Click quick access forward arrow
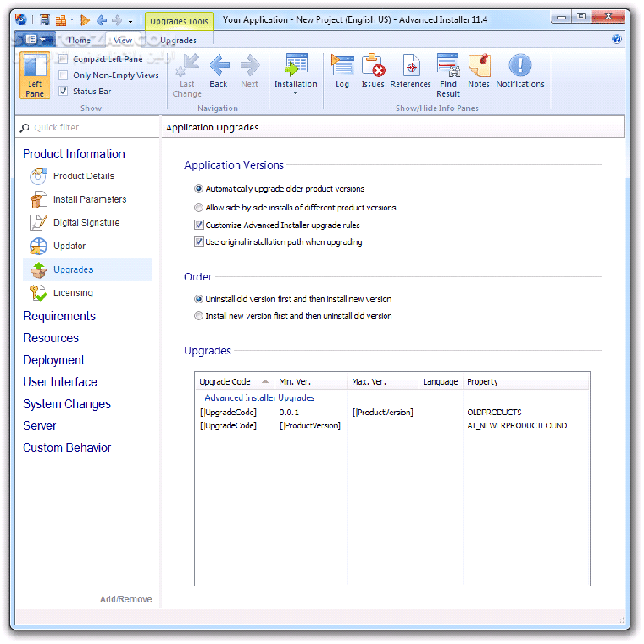 click(117, 19)
